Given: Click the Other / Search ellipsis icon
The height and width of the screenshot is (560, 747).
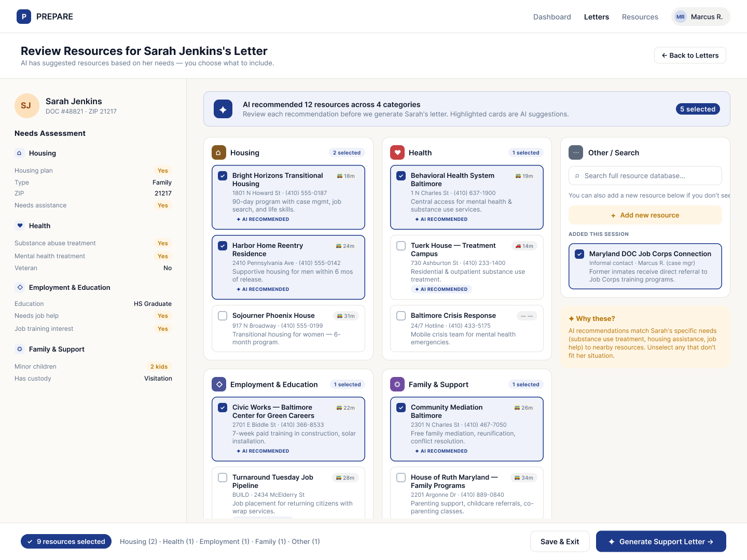Looking at the screenshot, I should [x=576, y=152].
